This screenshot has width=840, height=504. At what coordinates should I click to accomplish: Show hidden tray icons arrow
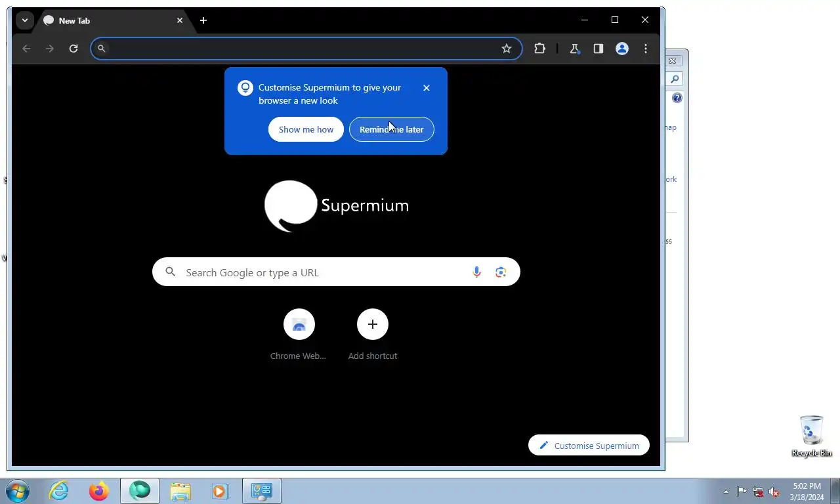[x=726, y=492]
